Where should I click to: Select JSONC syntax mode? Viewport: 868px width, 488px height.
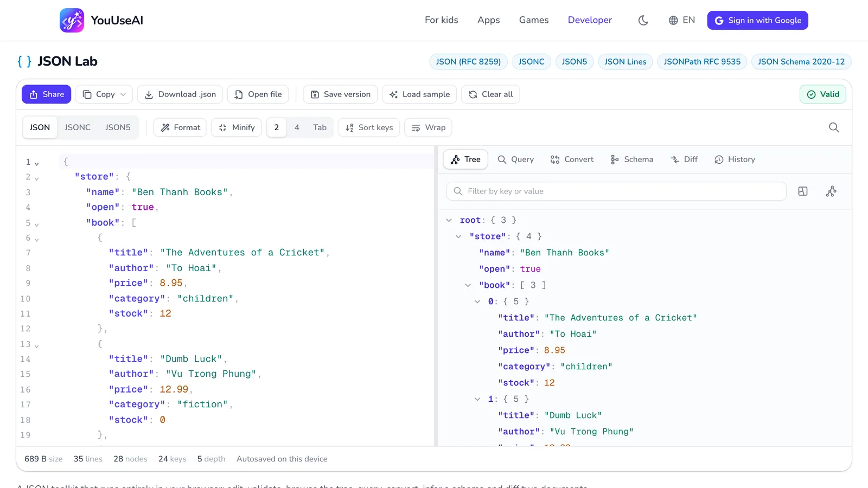point(78,127)
